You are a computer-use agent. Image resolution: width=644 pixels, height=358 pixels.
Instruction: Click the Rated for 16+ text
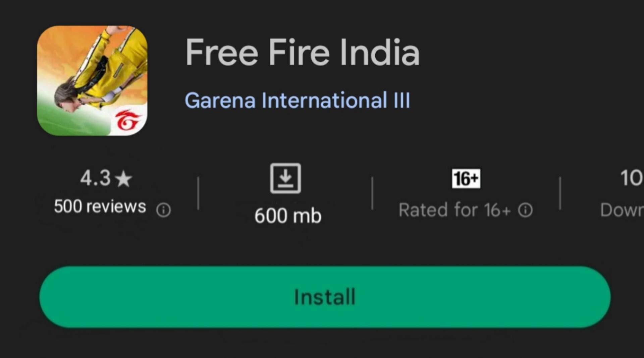click(455, 210)
